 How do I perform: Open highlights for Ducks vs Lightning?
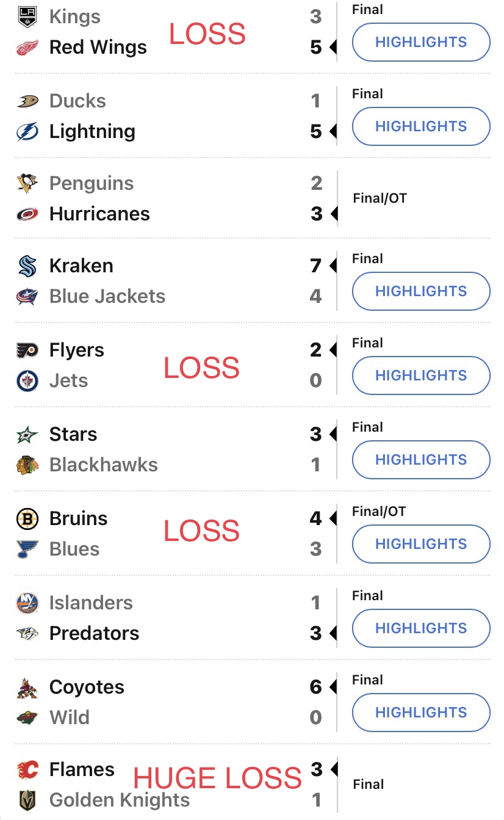tap(421, 126)
